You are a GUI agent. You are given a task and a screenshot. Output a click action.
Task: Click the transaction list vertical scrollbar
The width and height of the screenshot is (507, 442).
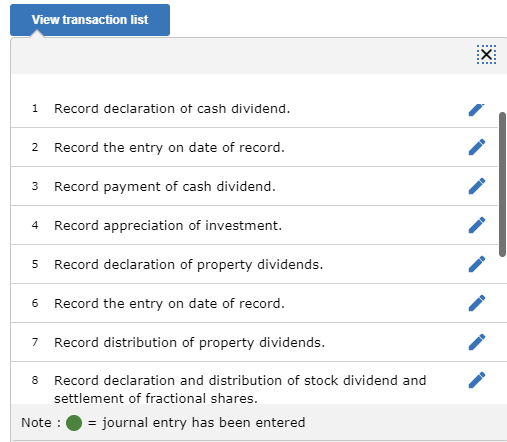coord(502,184)
